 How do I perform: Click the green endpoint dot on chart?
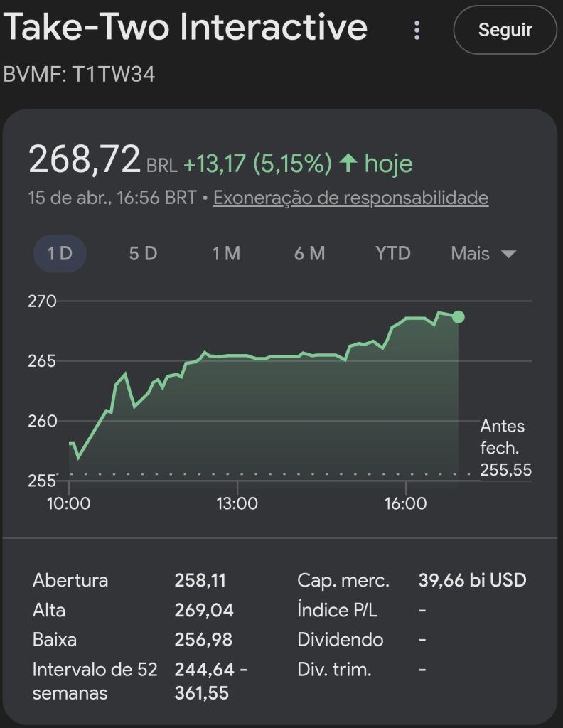click(459, 317)
